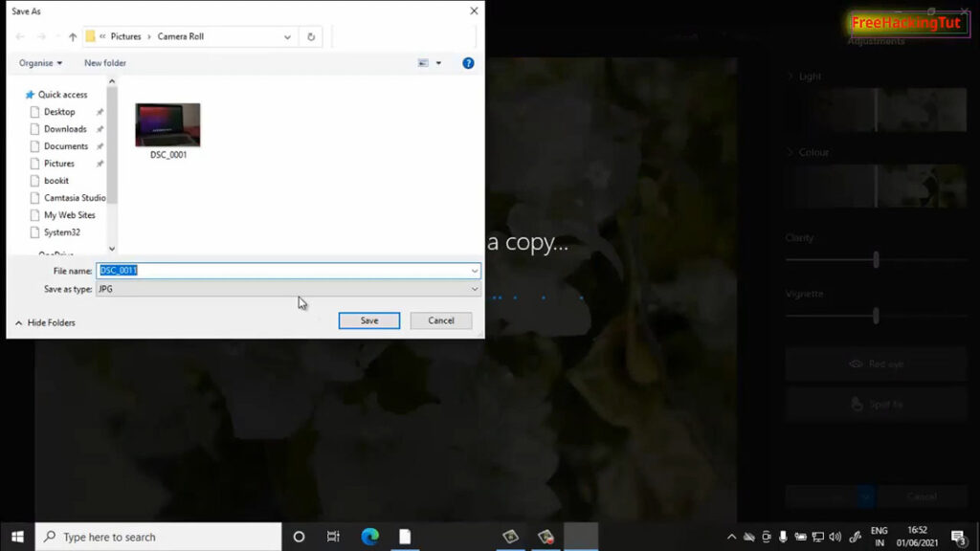Show hidden system tray icons
The image size is (980, 551).
pyautogui.click(x=731, y=537)
